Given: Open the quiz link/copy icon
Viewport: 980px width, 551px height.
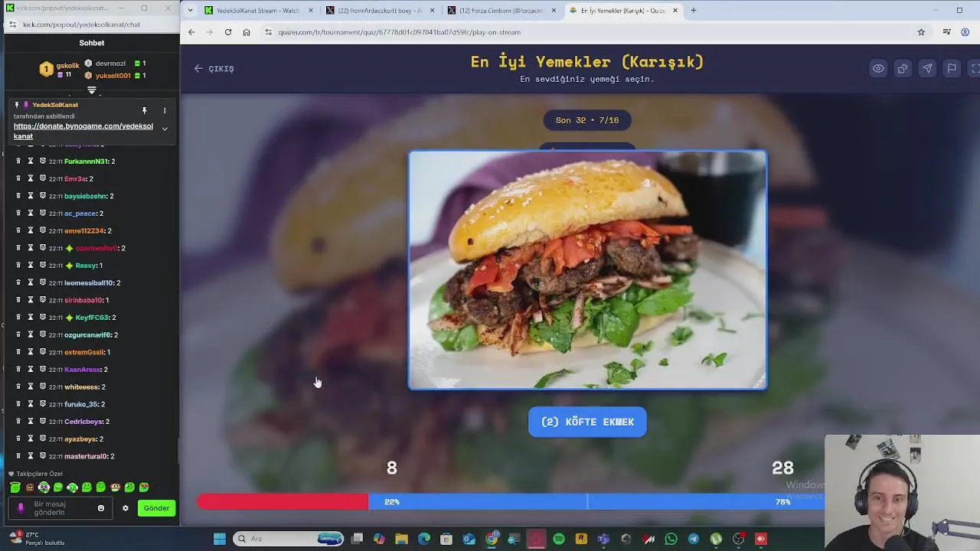Looking at the screenshot, I should [903, 68].
